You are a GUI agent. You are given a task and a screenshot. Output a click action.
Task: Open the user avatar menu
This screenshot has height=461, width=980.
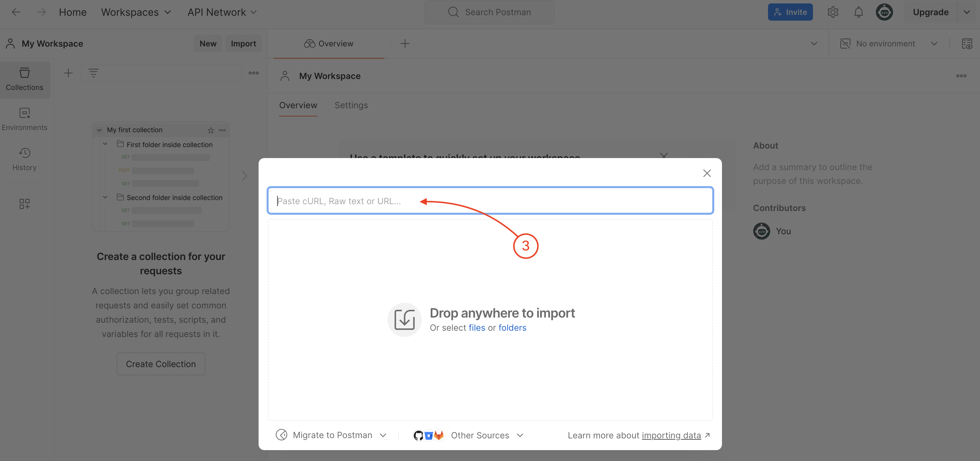tap(884, 12)
